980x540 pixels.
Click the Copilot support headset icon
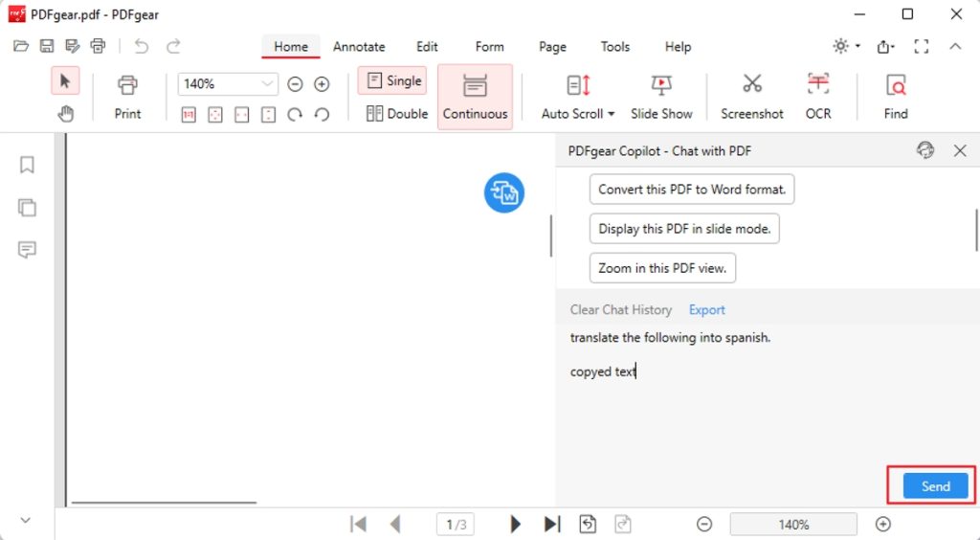(x=925, y=150)
